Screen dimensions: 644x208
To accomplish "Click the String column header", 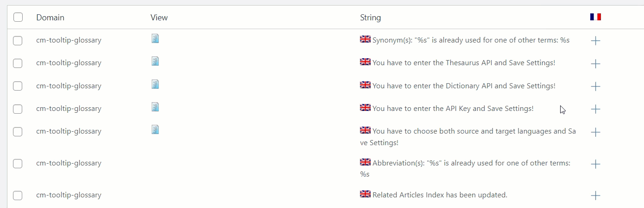I will (370, 18).
